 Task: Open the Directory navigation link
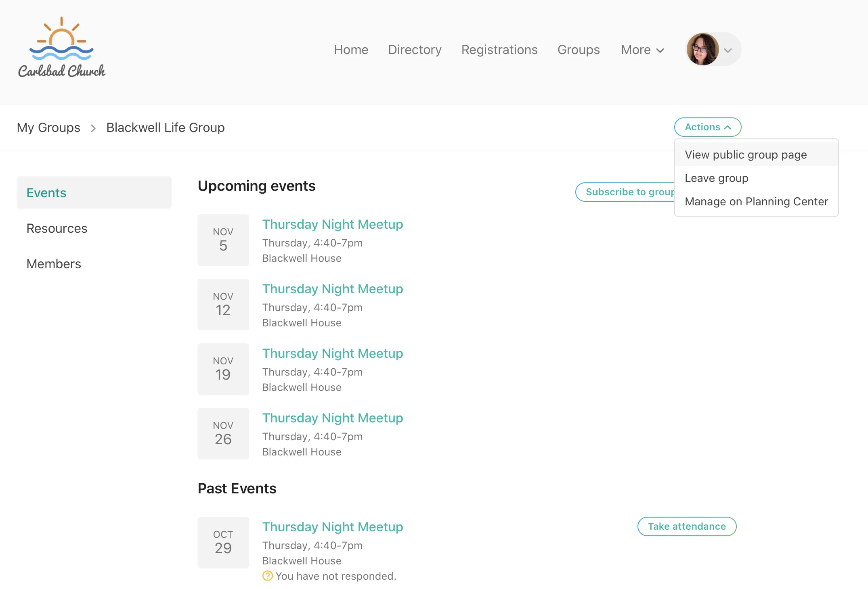click(415, 50)
